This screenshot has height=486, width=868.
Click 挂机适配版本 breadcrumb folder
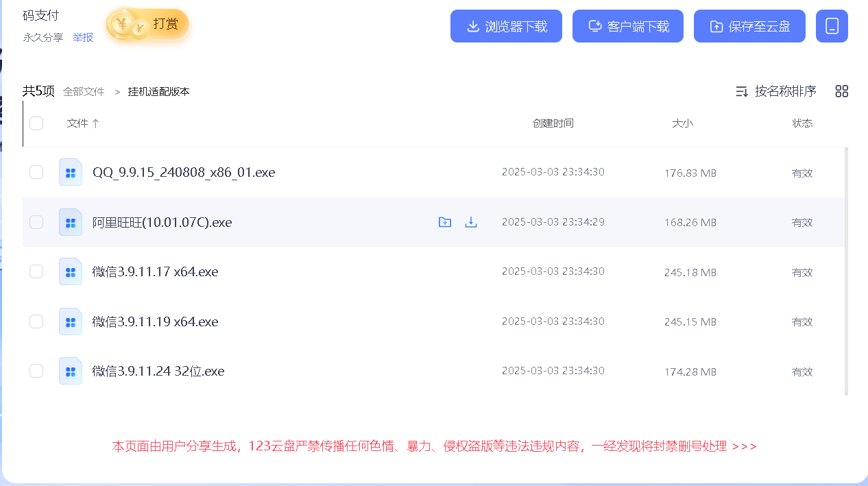coord(159,91)
